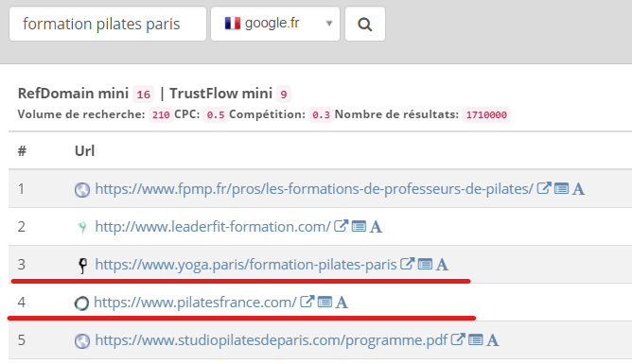The height and width of the screenshot is (364, 632).
Task: Click the globe favicon of studiopilatesdeparis row
Action: coord(82,341)
